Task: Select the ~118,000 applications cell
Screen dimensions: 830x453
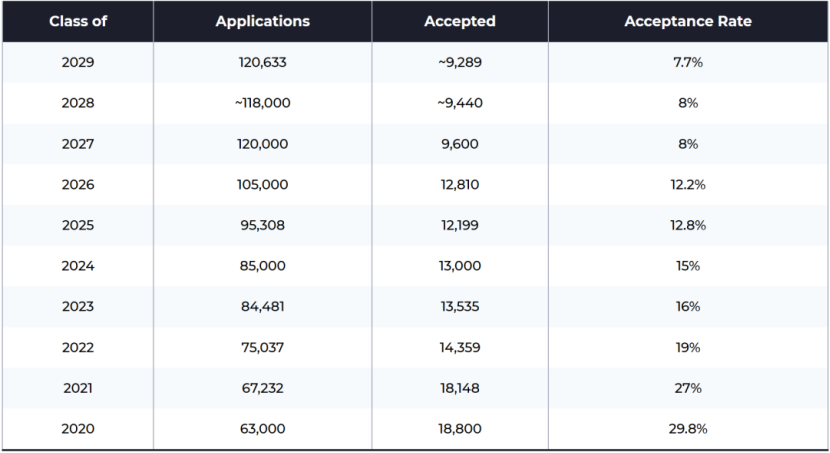Action: coord(262,103)
